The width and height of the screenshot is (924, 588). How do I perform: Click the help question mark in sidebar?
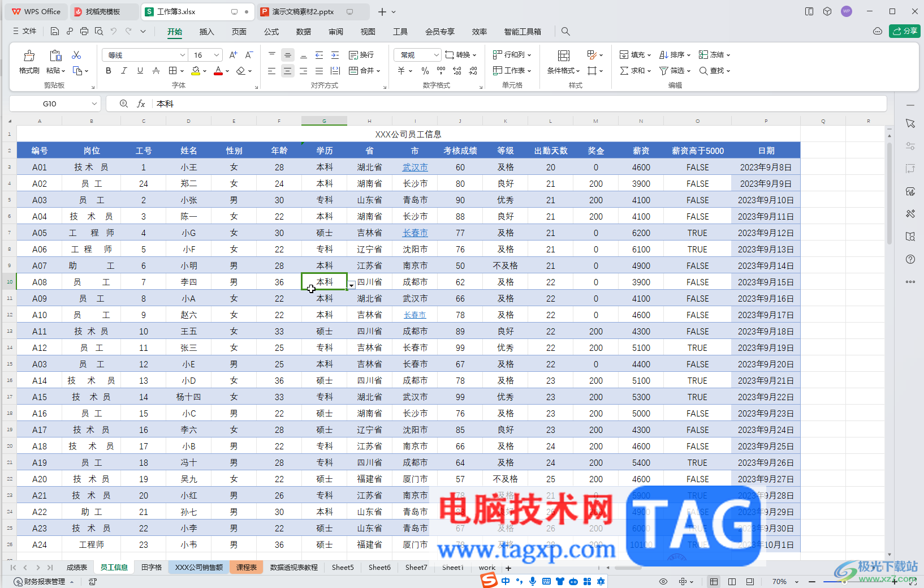coord(910,259)
